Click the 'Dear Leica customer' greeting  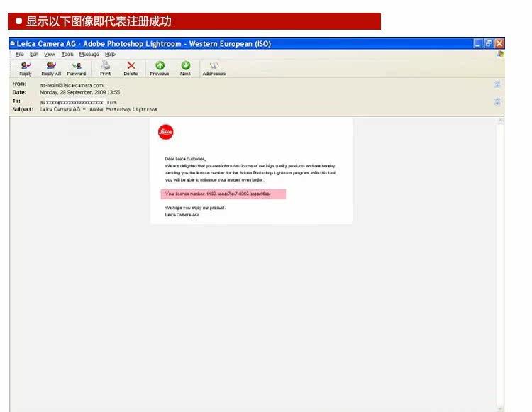pos(185,159)
